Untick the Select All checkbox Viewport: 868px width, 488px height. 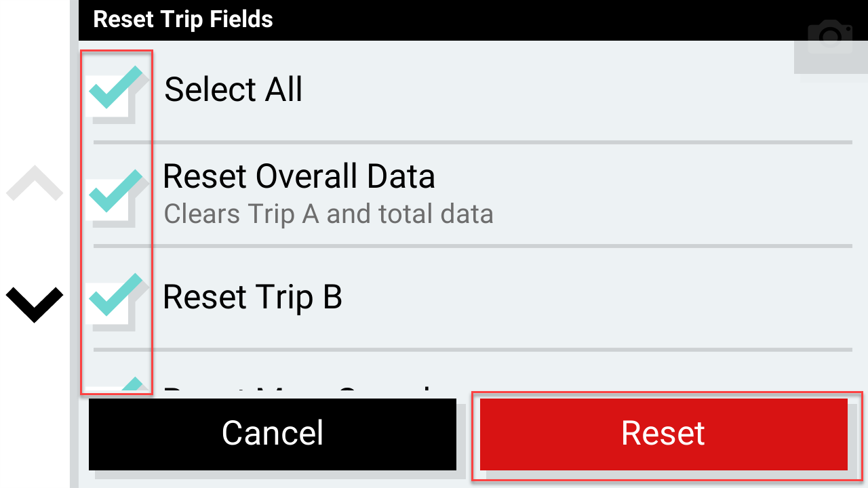point(117,90)
